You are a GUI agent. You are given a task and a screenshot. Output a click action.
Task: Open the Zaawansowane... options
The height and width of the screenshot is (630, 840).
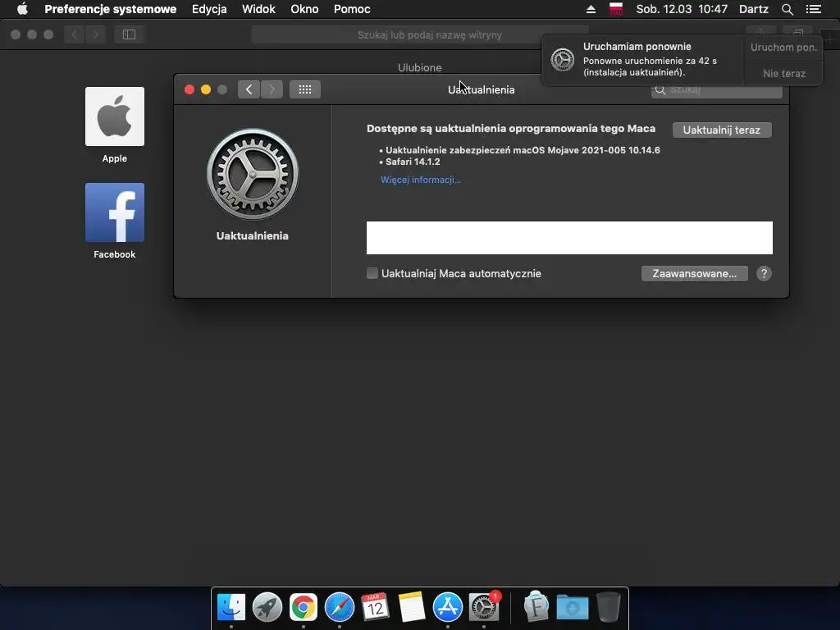point(694,274)
